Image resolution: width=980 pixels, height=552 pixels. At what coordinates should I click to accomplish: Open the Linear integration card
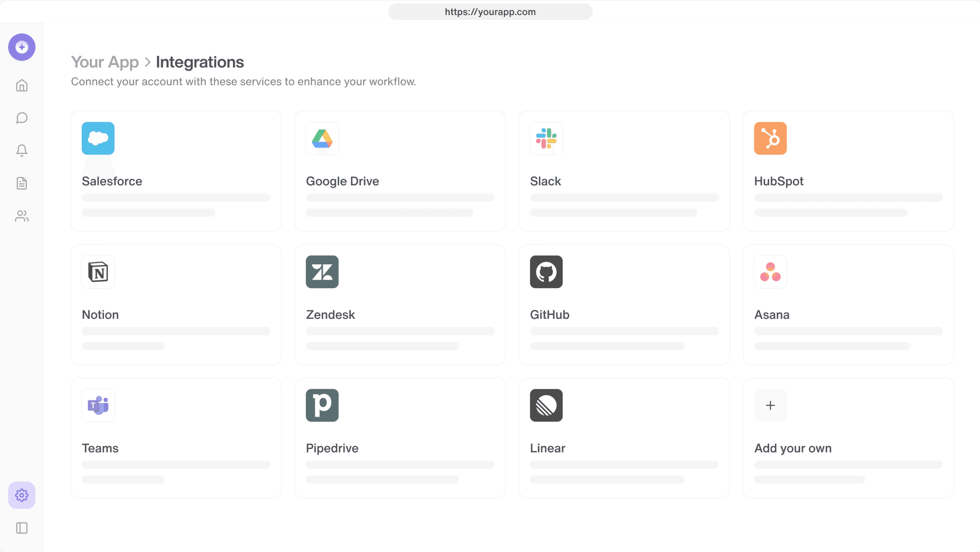[624, 438]
